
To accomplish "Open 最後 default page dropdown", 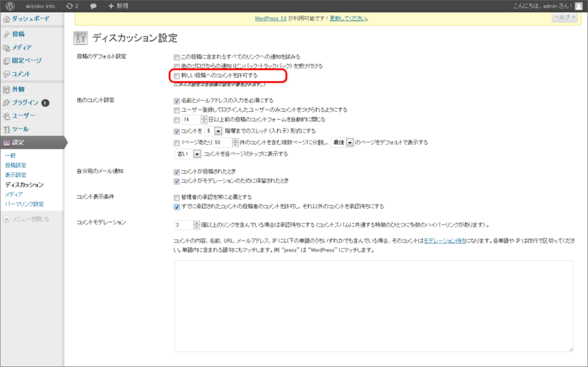I will point(343,143).
